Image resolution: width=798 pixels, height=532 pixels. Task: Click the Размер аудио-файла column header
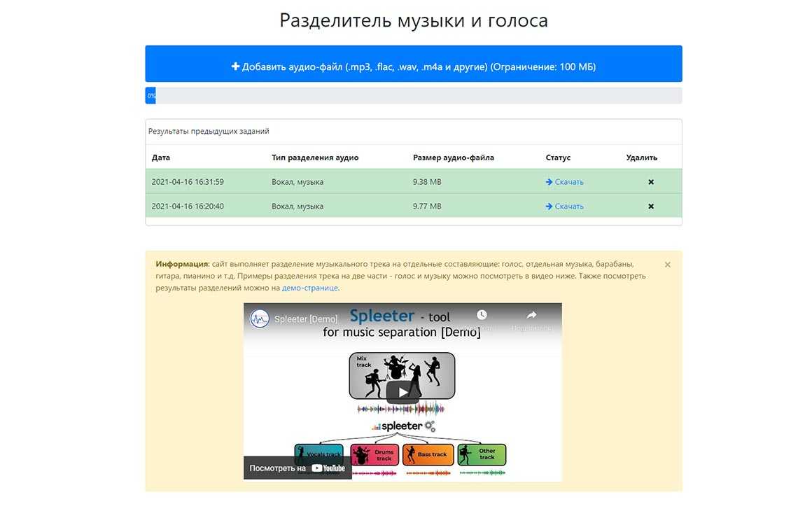(x=454, y=157)
